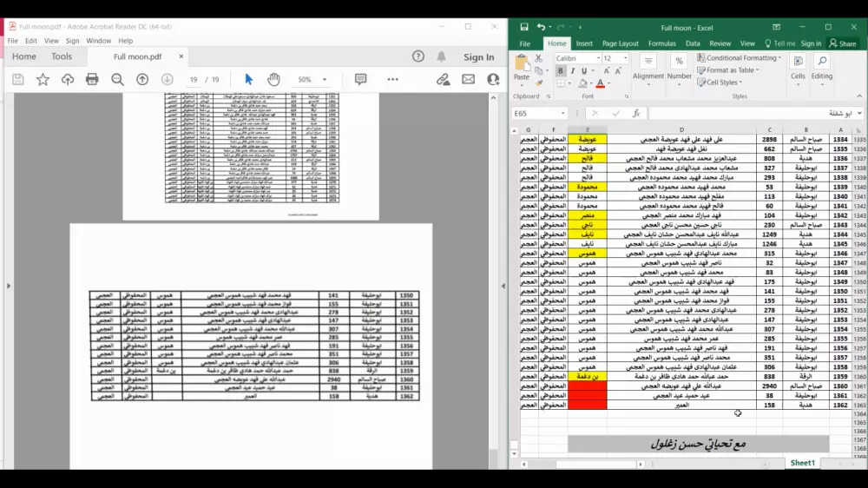Click the Save icon in Acrobat toolbar
The width and height of the screenshot is (868, 488).
[x=17, y=80]
